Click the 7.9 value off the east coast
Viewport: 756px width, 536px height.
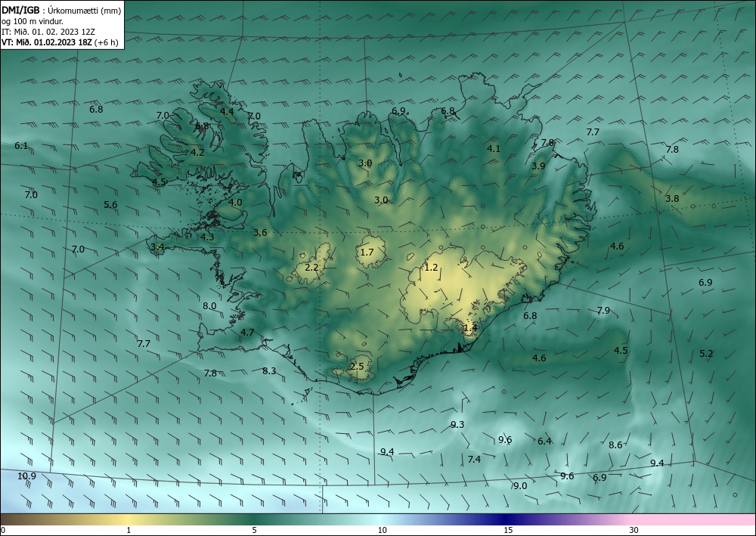pyautogui.click(x=603, y=311)
